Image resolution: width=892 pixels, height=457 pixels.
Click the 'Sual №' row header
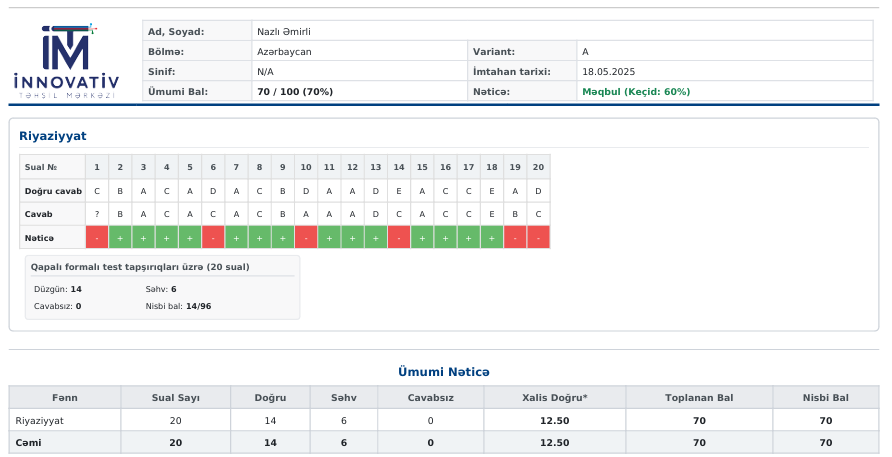[x=52, y=167]
